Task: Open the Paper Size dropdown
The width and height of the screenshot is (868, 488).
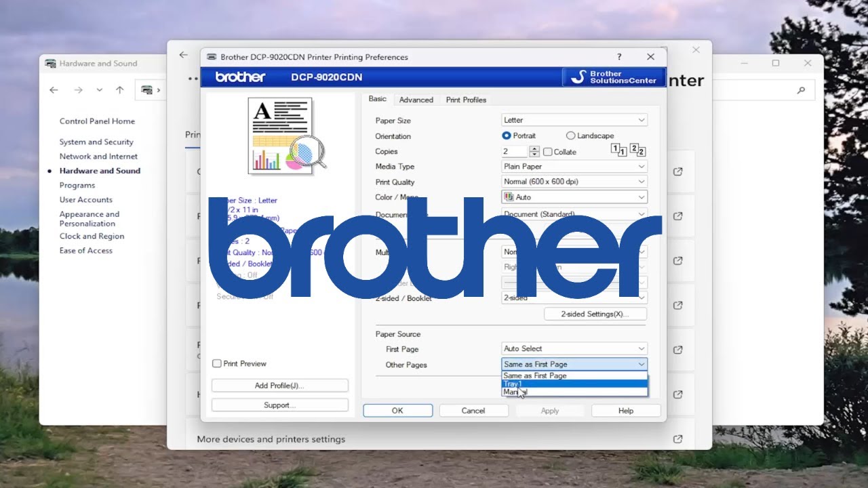Action: pyautogui.click(x=574, y=121)
